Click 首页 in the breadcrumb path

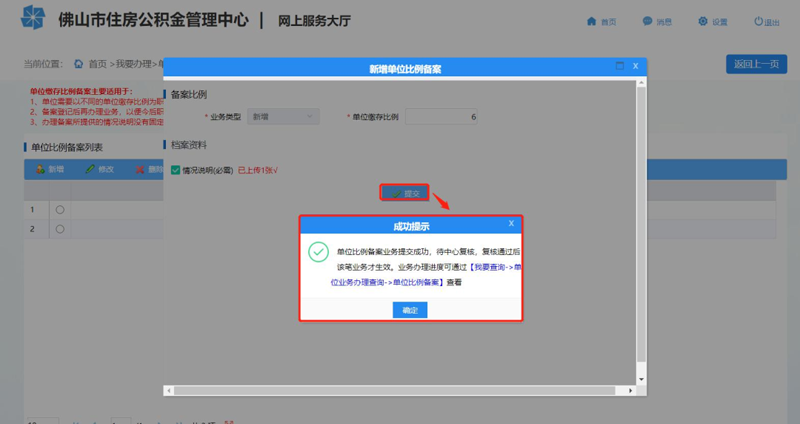96,64
